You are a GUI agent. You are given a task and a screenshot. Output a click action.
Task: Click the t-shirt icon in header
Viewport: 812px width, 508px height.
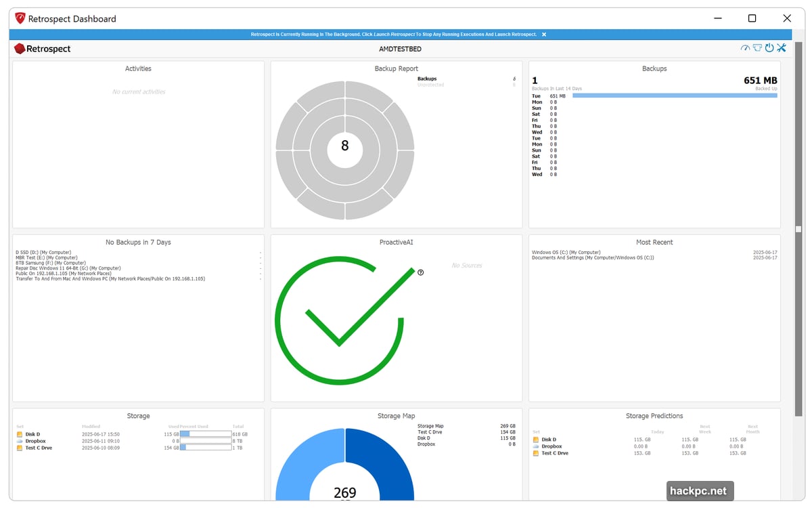coord(757,48)
